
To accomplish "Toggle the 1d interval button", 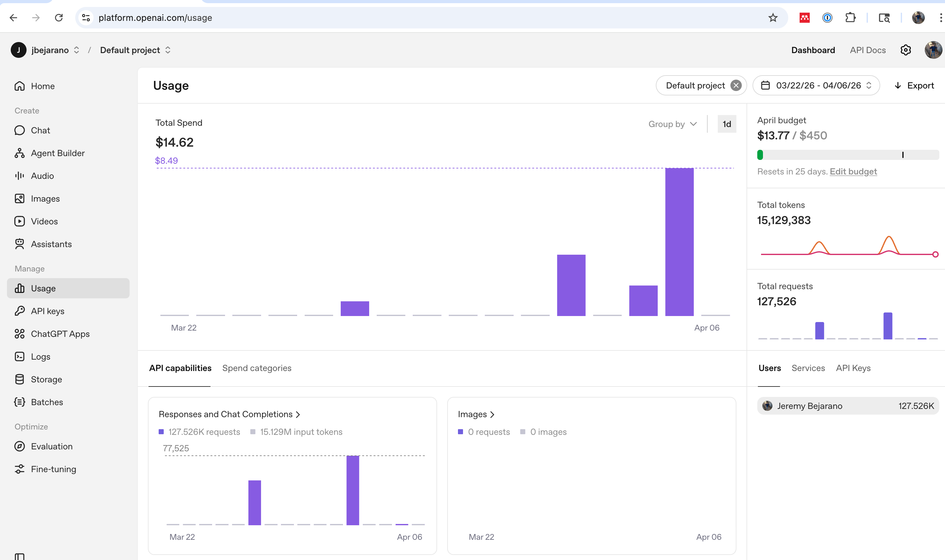I will tap(727, 124).
